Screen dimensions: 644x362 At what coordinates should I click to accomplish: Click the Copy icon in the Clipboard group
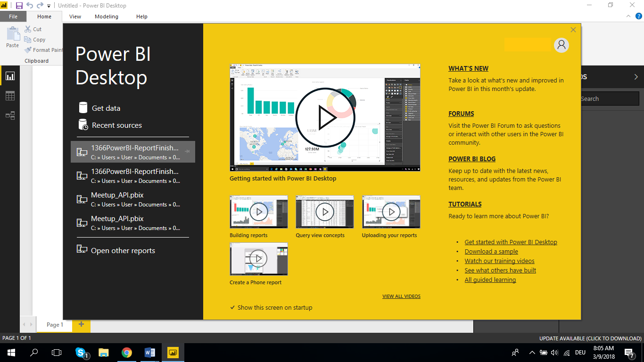point(35,40)
